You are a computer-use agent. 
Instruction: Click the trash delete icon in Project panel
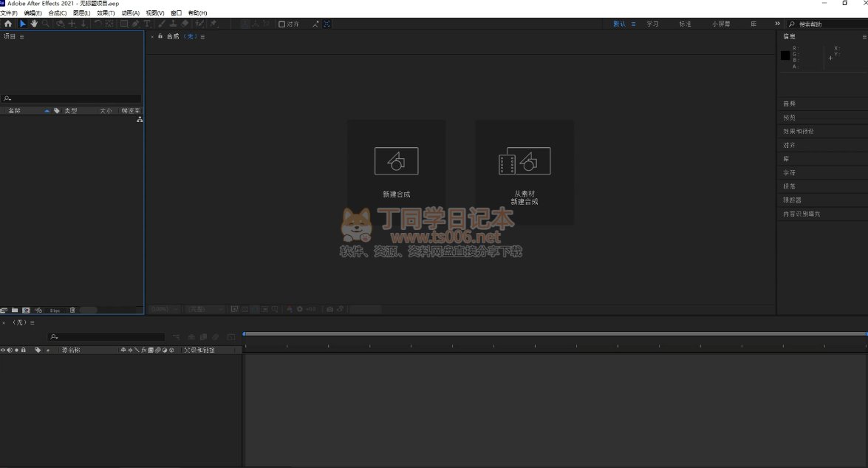[x=72, y=311]
